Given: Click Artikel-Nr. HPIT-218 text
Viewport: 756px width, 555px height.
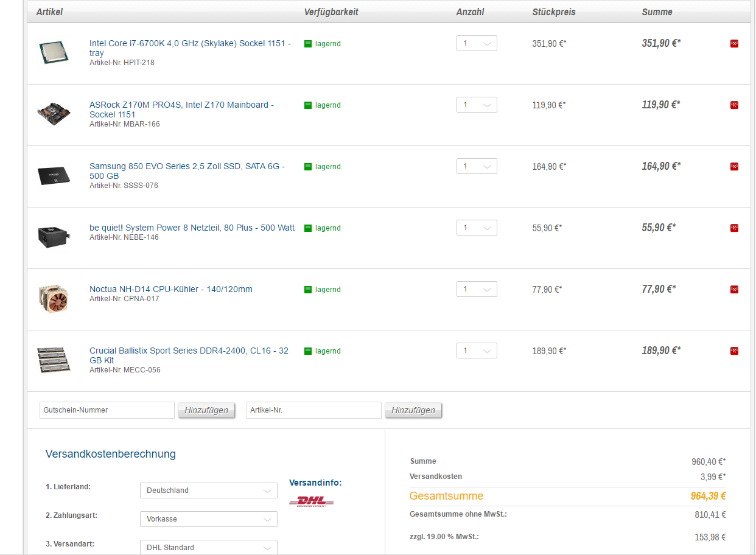Looking at the screenshot, I should (122, 63).
